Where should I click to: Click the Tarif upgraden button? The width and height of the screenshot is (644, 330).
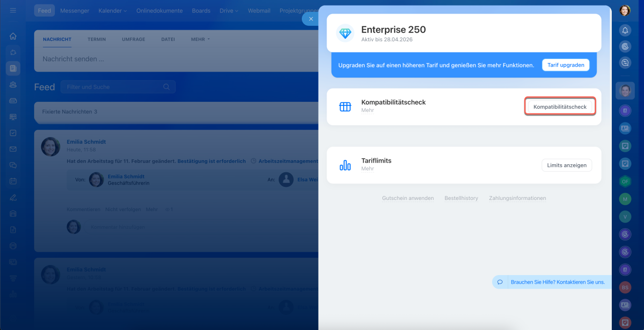point(566,65)
